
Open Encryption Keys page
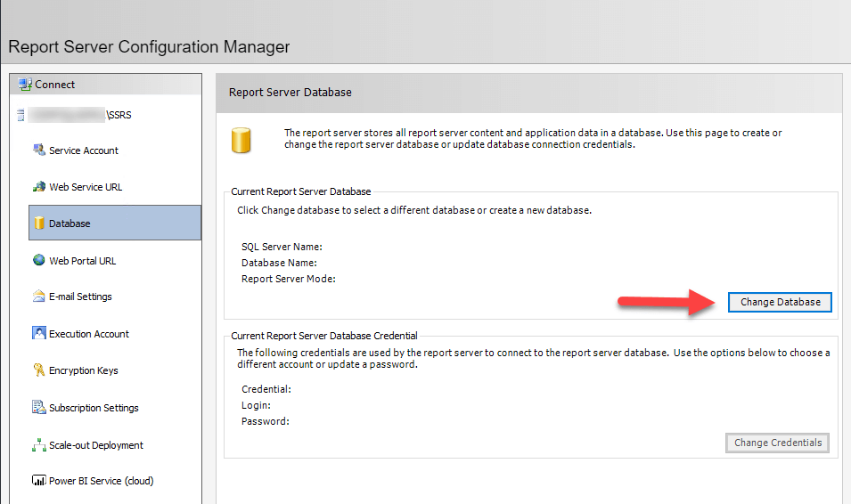[83, 370]
